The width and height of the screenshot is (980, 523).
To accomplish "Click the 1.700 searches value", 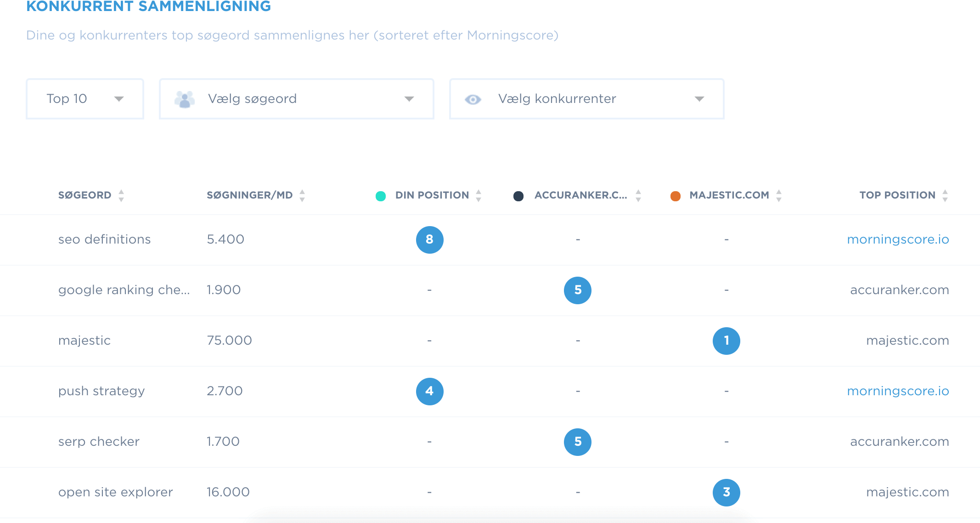I will [223, 442].
